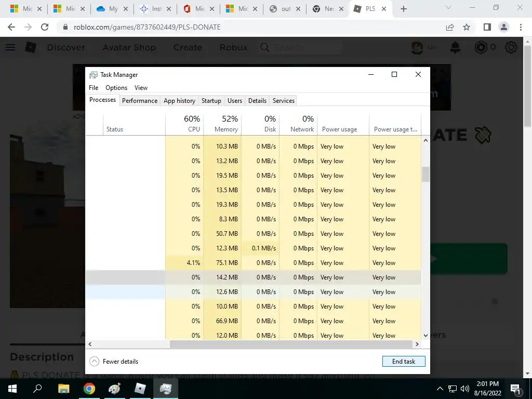
Task: Open Task Manager View menu
Action: [x=141, y=88]
